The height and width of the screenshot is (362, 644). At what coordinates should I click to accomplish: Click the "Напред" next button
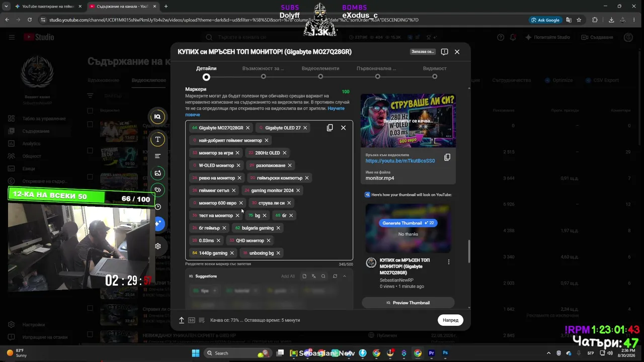(x=450, y=320)
